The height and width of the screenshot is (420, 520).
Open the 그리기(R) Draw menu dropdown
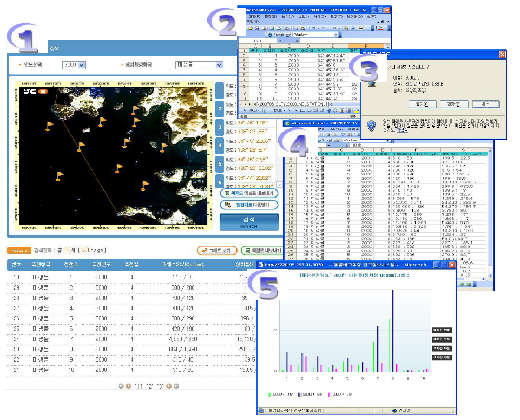click(x=250, y=110)
